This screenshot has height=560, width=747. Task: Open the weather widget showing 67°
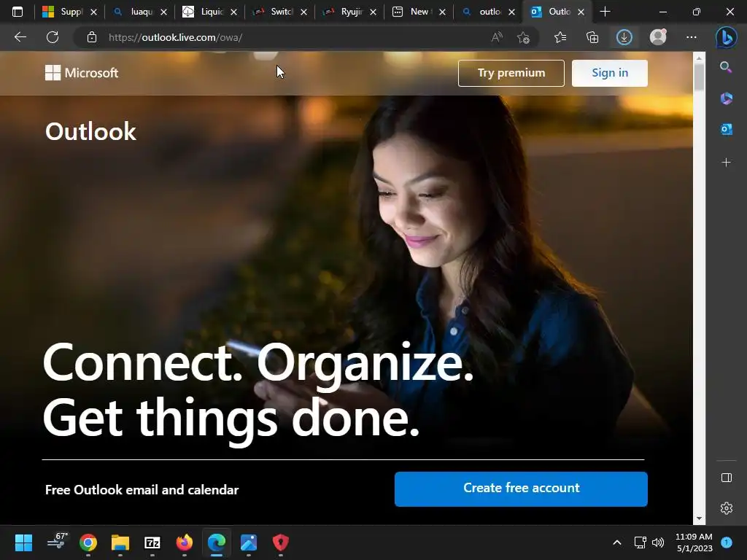point(57,541)
